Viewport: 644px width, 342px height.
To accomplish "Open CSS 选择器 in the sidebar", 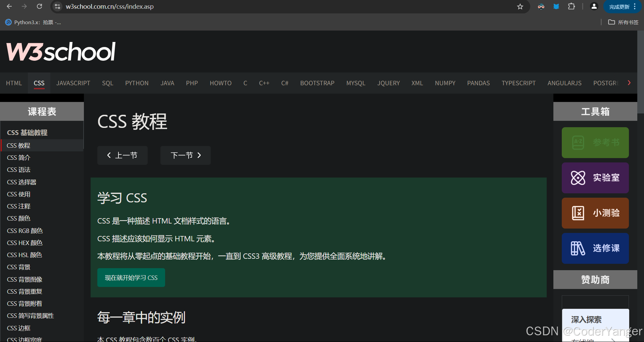I will [42, 182].
